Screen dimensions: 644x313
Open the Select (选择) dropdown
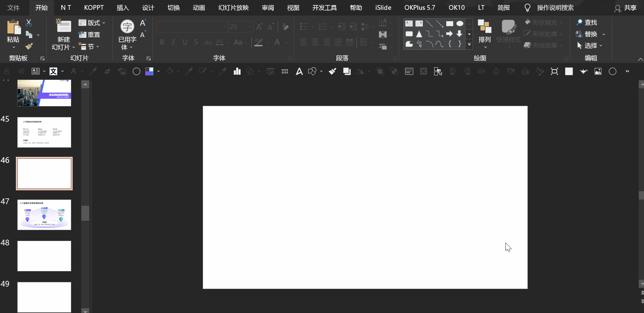coord(590,45)
